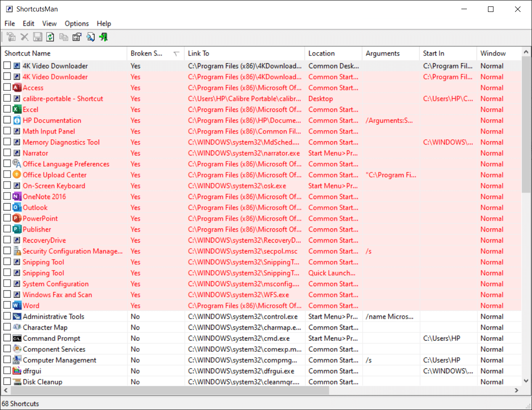The image size is (532, 410).
Task: Click the Excel application icon
Action: pos(17,109)
